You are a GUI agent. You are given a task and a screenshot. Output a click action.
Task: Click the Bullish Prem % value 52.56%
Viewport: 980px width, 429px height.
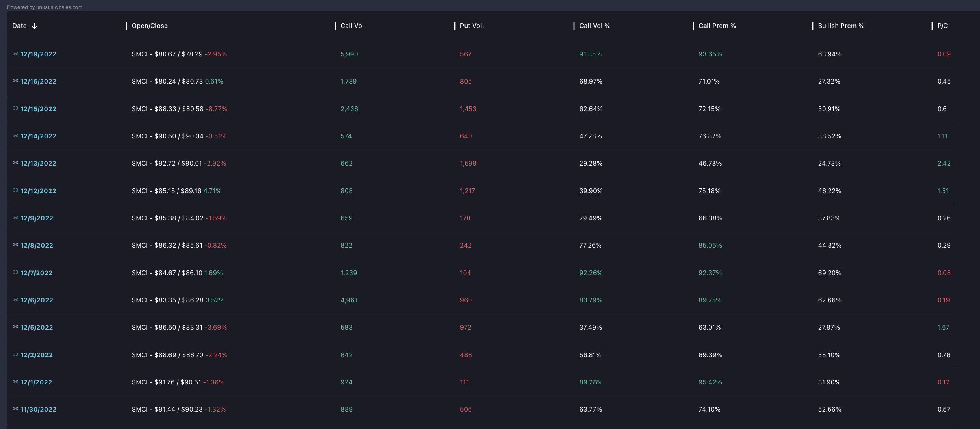point(830,409)
